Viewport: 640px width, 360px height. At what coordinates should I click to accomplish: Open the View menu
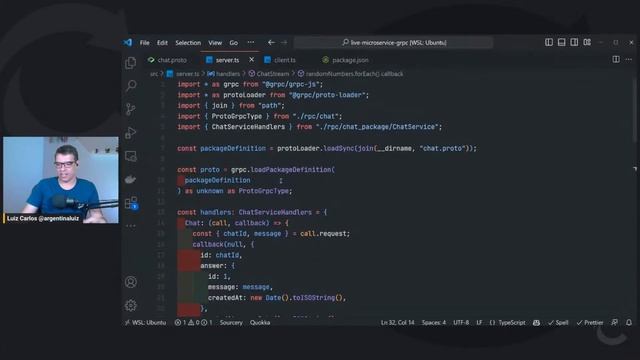coord(215,43)
